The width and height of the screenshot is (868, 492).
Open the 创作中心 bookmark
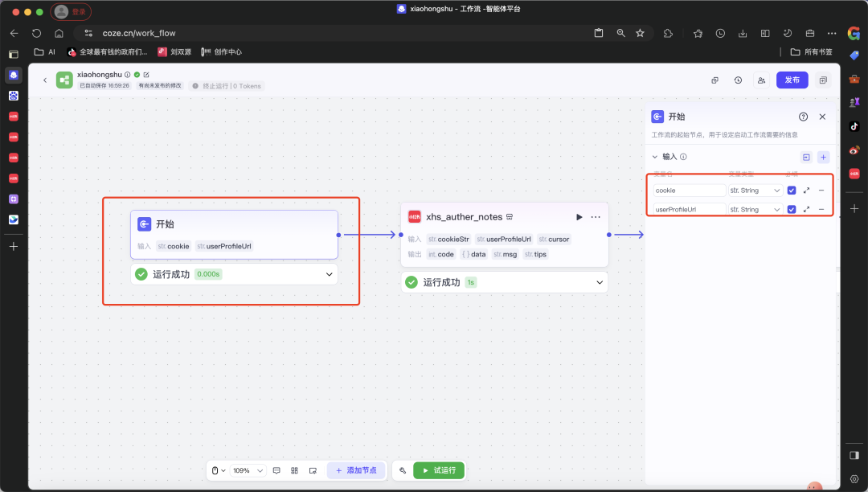coord(222,52)
